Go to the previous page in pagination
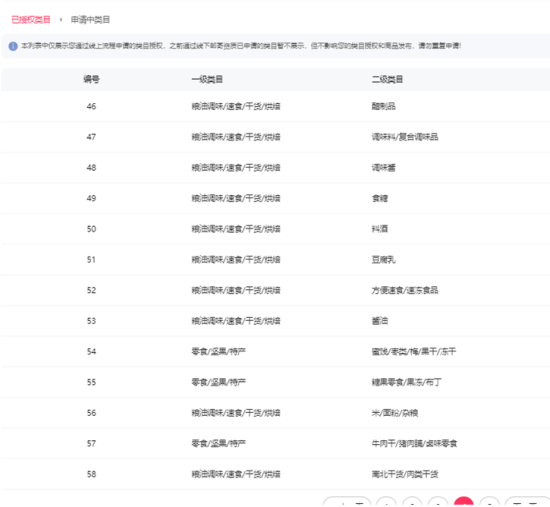Viewport: 550px width, 507px height. 347,502
